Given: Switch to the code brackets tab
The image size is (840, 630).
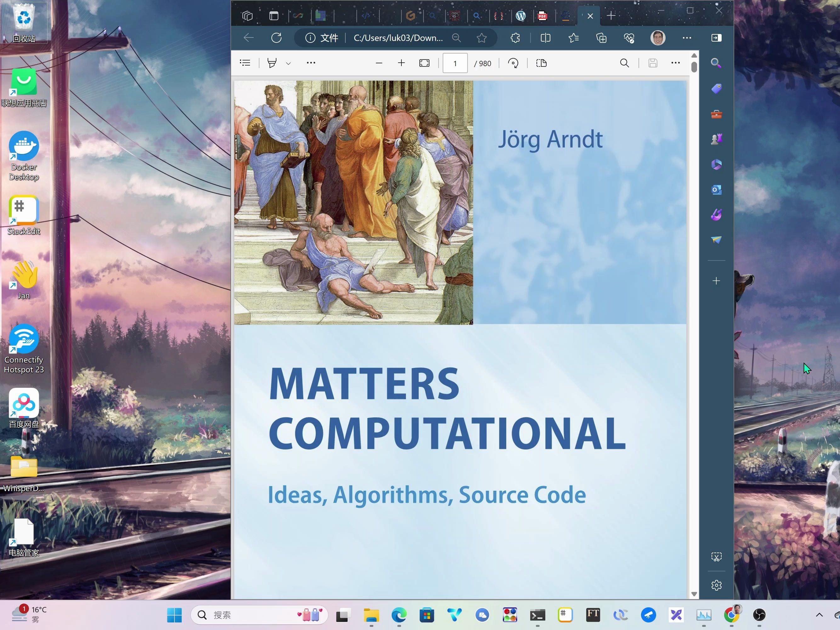Looking at the screenshot, I should (x=366, y=15).
